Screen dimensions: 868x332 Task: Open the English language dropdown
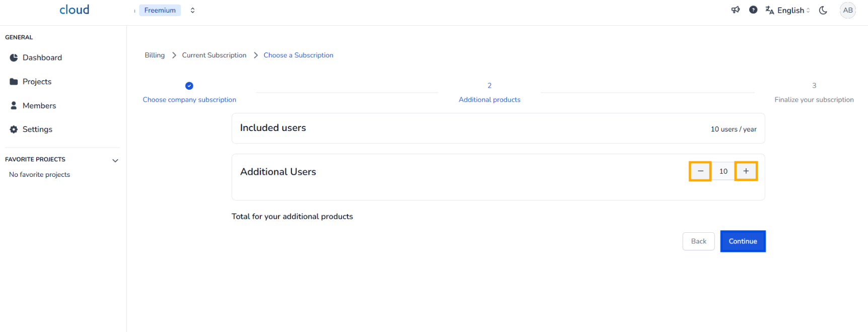tap(788, 10)
